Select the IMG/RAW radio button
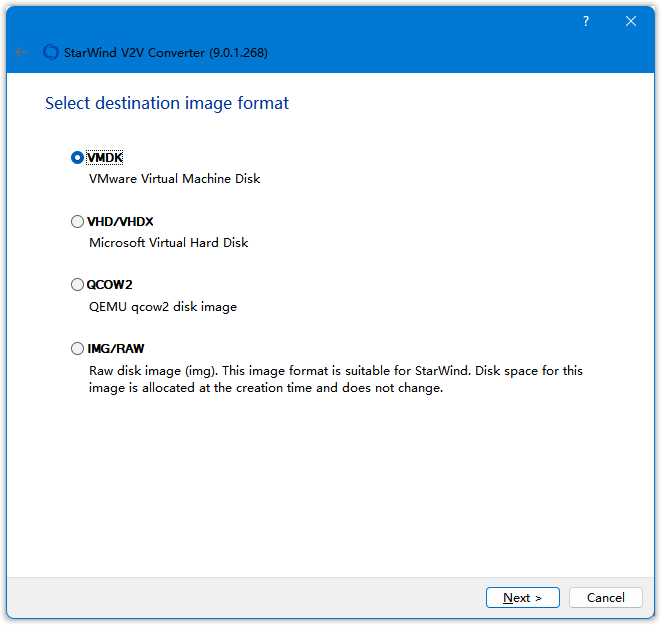This screenshot has height=625, width=661. [x=78, y=349]
